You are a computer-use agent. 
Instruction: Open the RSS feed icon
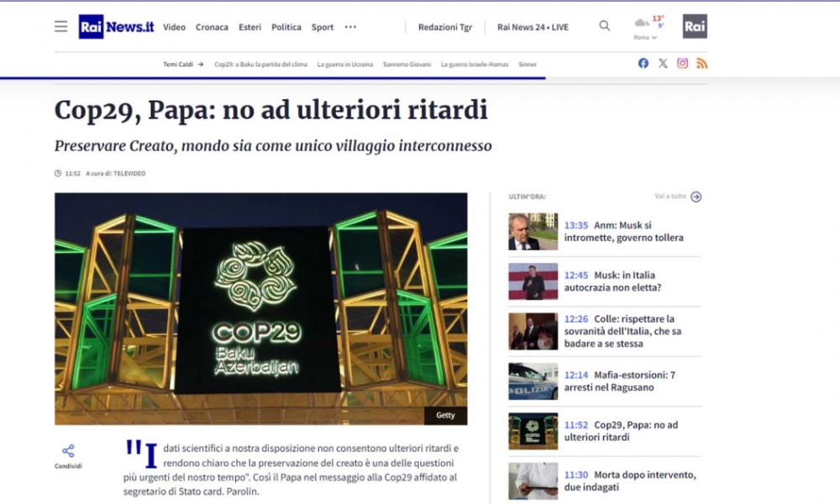pyautogui.click(x=702, y=63)
